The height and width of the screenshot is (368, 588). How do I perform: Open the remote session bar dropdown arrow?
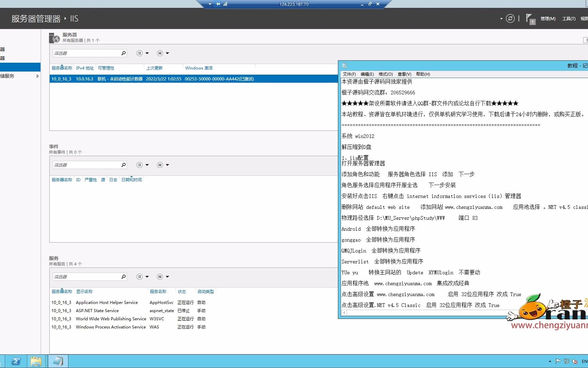pos(210,4)
